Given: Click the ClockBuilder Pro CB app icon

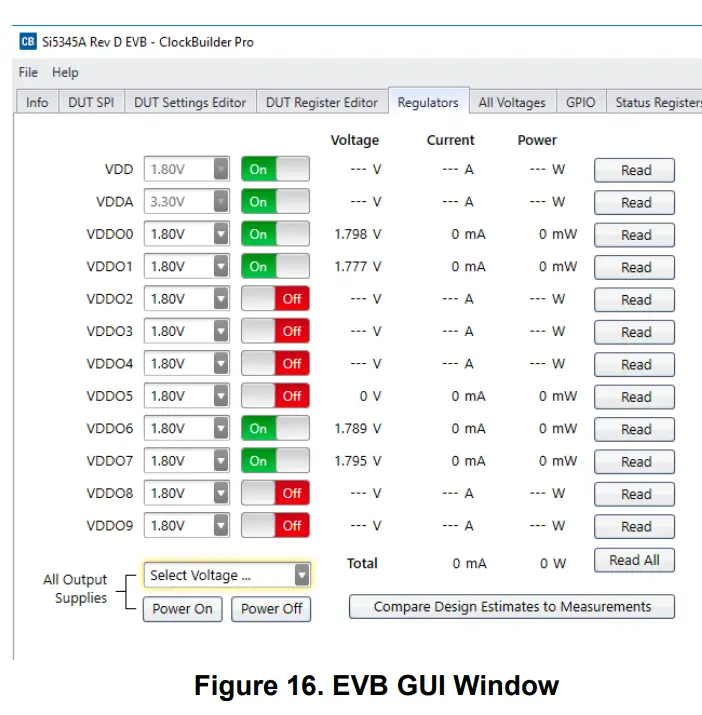Looking at the screenshot, I should point(28,41).
